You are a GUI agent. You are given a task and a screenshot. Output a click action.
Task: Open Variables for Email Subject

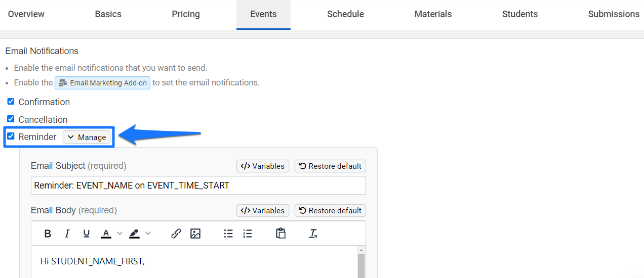pyautogui.click(x=263, y=166)
